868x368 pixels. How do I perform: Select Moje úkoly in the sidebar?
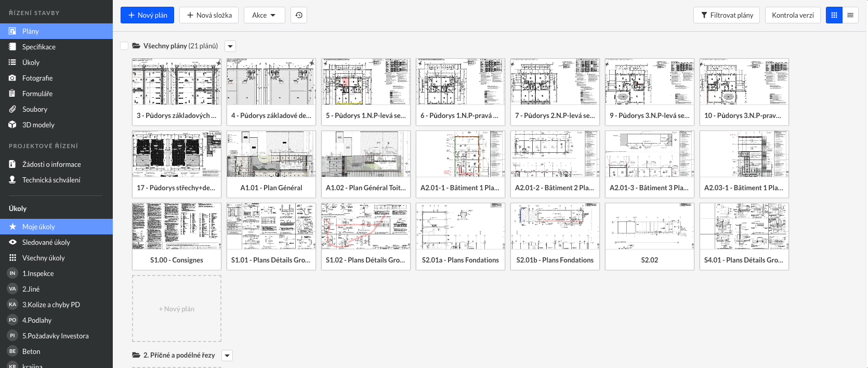38,227
